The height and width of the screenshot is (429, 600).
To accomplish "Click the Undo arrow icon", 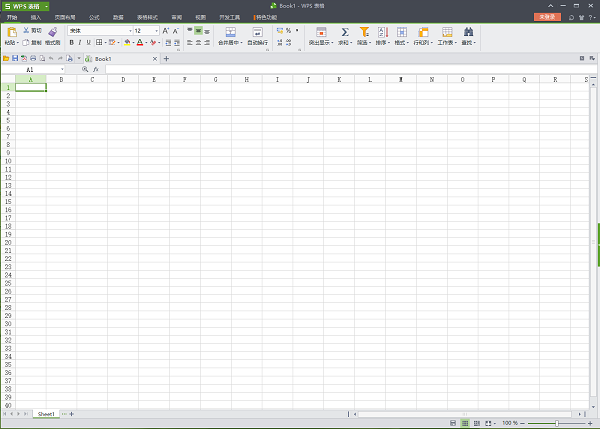I will (x=51, y=59).
